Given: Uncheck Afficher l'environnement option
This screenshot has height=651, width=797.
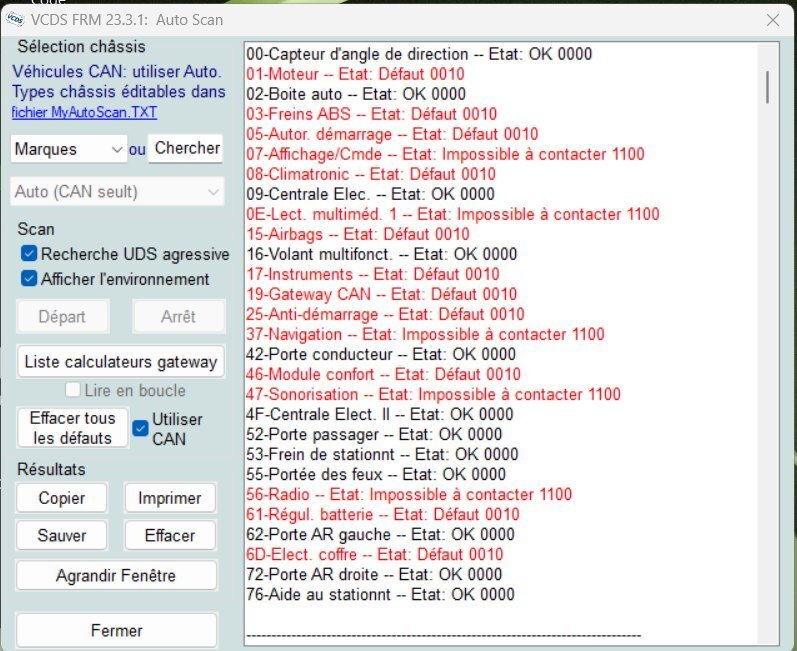Looking at the screenshot, I should (29, 279).
